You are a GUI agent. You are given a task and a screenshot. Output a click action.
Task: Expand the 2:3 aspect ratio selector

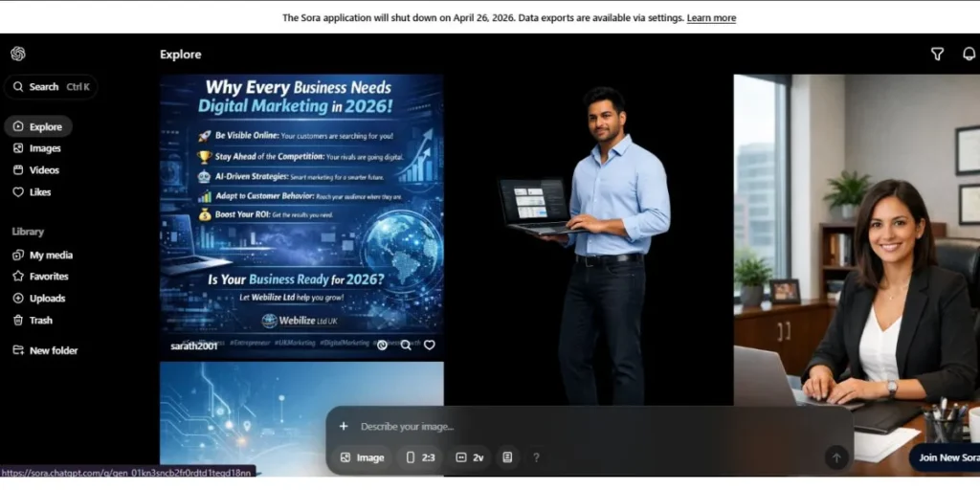tap(420, 457)
